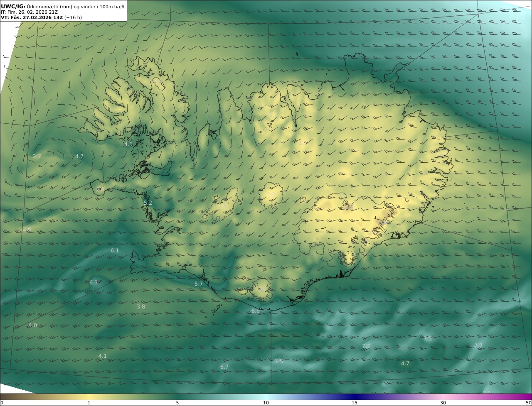The width and height of the screenshot is (532, 406).
Task: Click the 2.6 value label
Action: coord(27,229)
